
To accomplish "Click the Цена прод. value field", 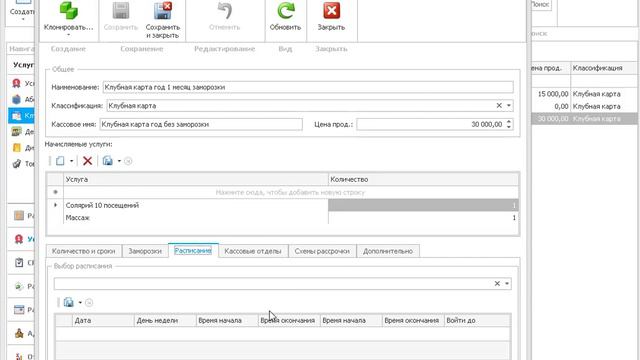I will 431,124.
